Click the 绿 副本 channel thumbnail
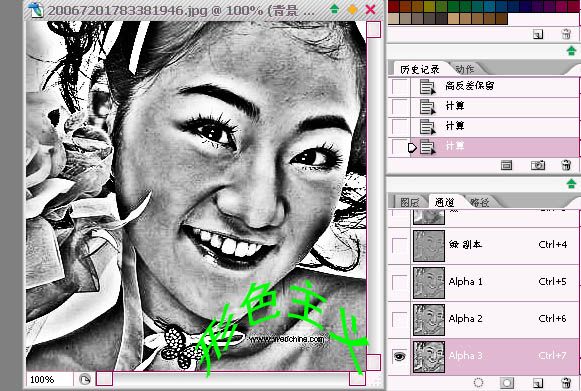Viewport: 581px width, 391px height. point(429,246)
